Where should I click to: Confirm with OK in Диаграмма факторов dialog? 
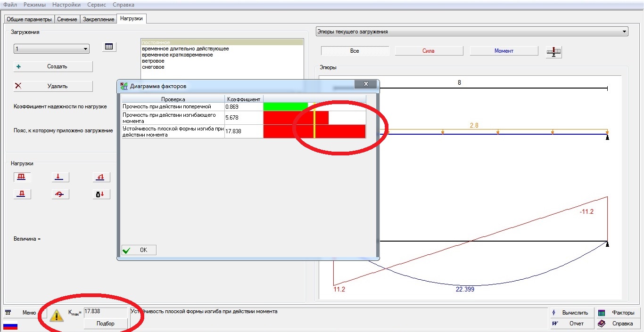(139, 250)
